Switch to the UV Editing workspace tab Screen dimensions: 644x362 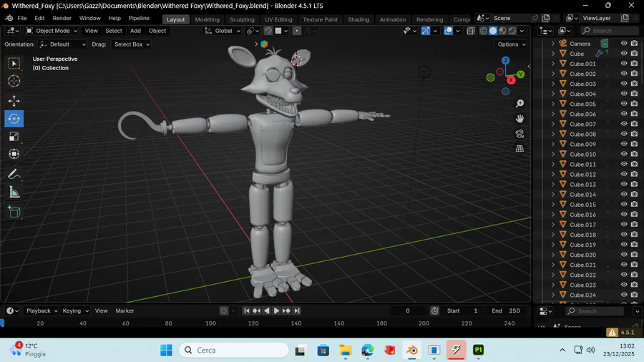[x=278, y=19]
